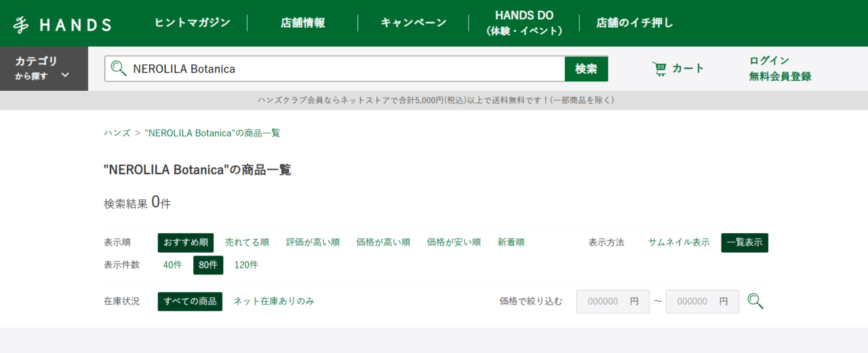Click the "NEROLILA Botanica"の商品一覧 page heading
868x353 pixels.
[197, 170]
